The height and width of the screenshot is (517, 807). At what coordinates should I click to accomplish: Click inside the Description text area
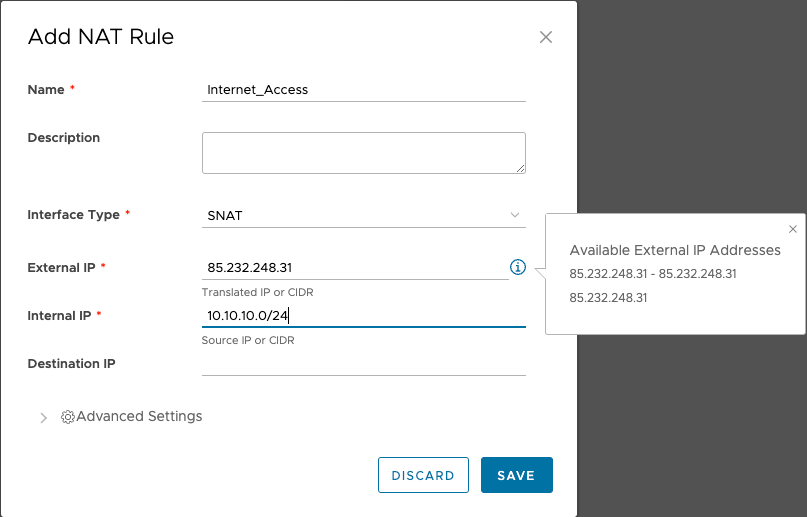point(363,153)
